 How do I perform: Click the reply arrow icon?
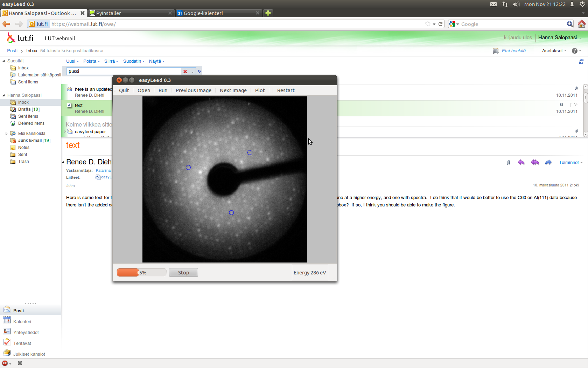click(x=521, y=162)
